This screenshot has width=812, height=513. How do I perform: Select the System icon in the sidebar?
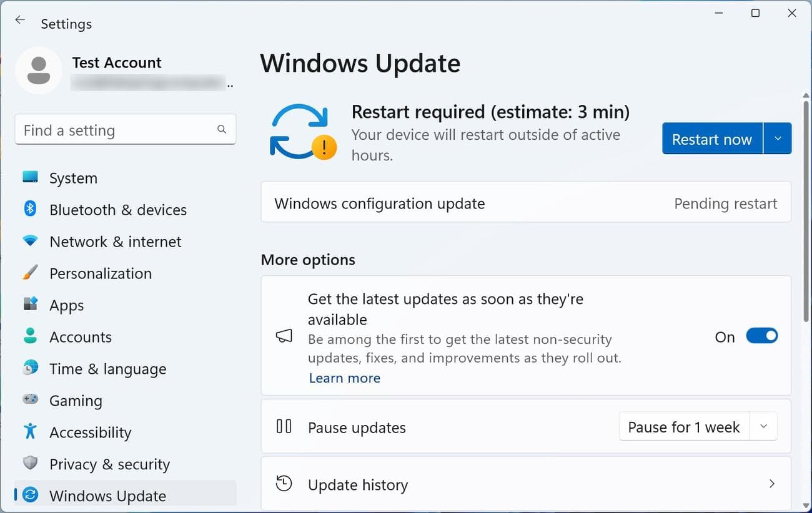coord(30,178)
